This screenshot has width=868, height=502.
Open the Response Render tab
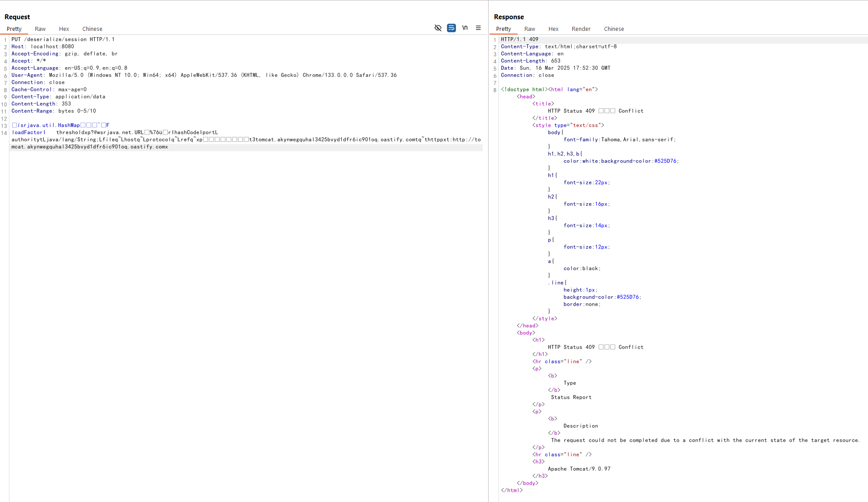click(581, 29)
